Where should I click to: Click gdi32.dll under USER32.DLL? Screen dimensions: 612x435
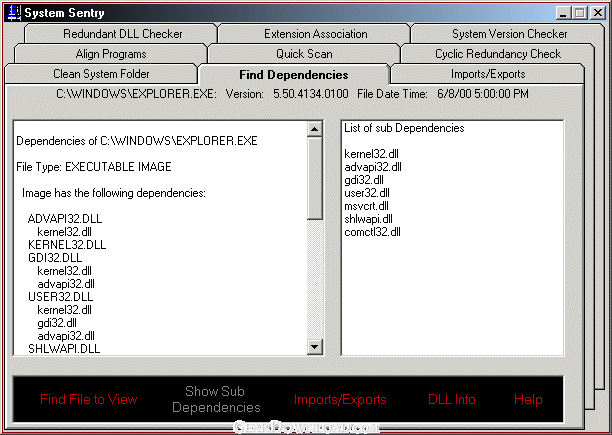57,323
